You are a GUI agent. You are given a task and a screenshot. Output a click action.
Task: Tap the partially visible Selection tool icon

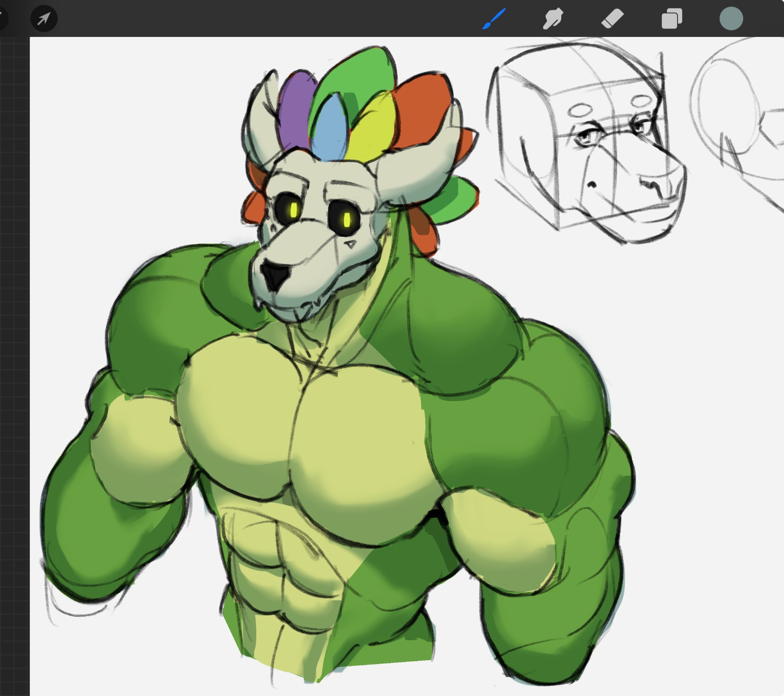click(3, 19)
